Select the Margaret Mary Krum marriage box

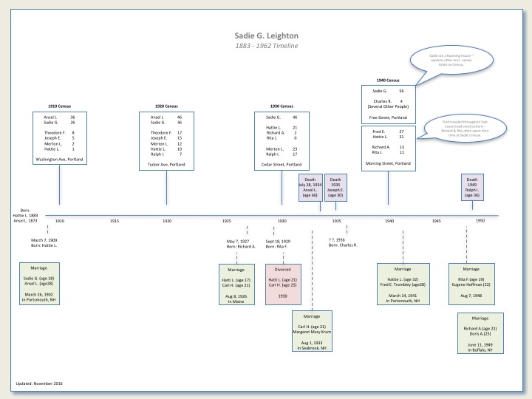point(313,331)
